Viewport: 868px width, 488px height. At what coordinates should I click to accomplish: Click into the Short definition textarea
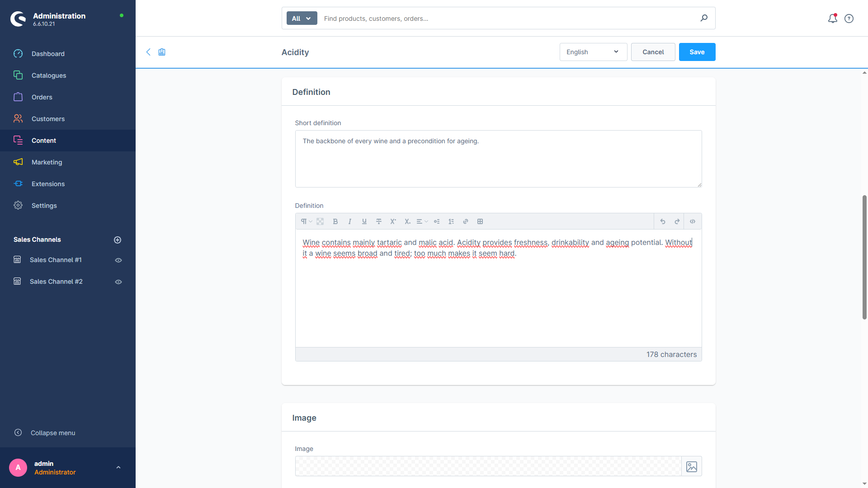click(498, 159)
